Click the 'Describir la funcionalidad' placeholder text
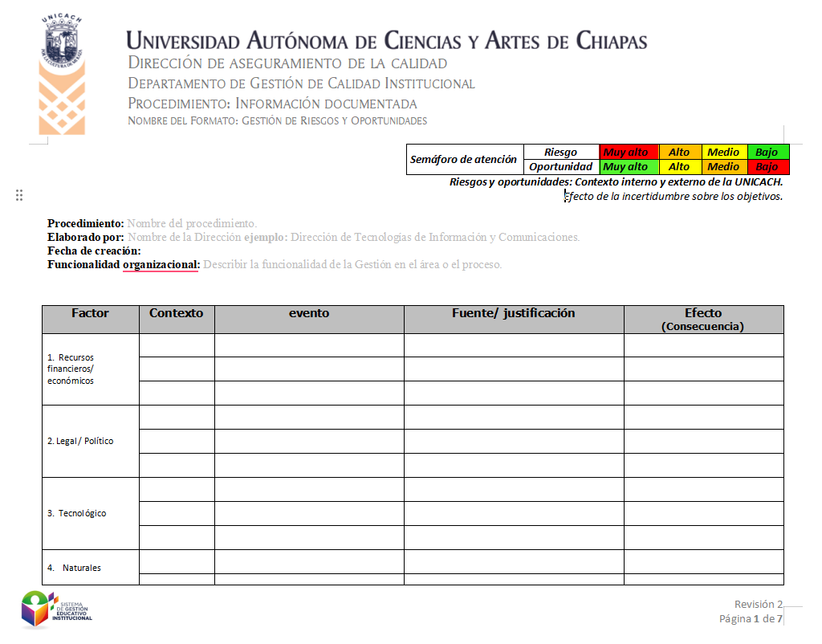 (x=352, y=264)
